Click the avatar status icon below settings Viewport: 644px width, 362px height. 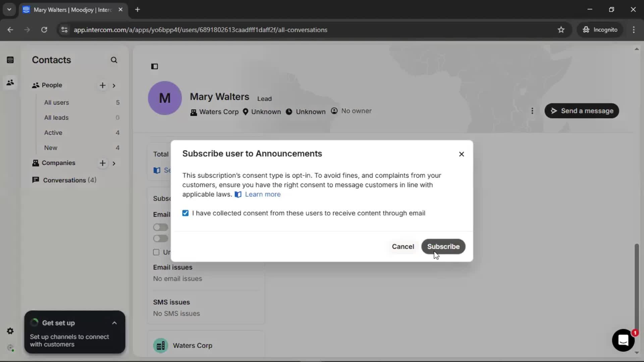pos(10,348)
